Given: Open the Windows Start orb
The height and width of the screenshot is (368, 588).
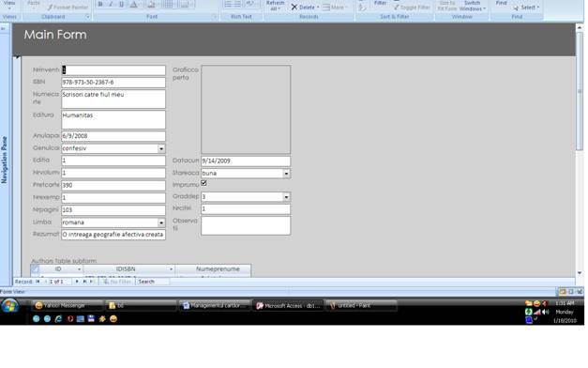Looking at the screenshot, I should 9,306.
